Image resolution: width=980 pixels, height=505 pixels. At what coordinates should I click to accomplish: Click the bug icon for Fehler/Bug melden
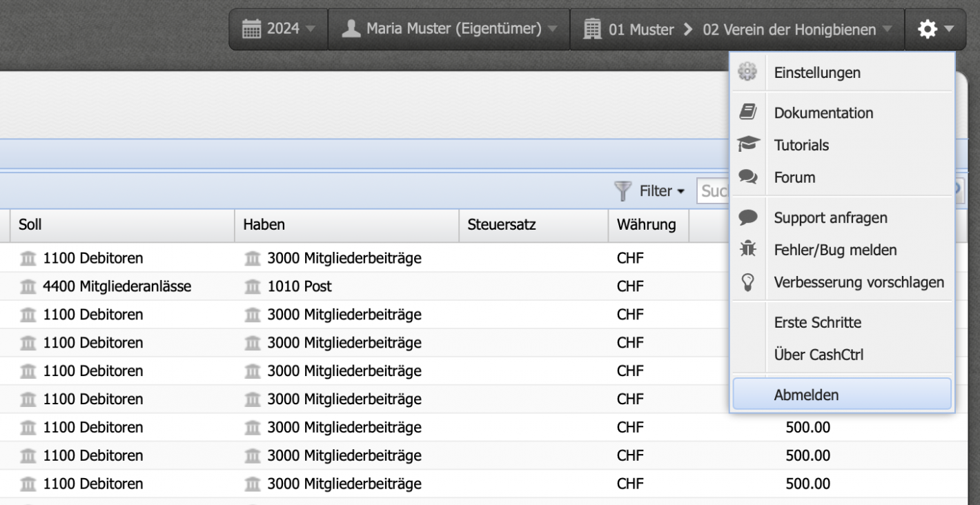click(747, 250)
